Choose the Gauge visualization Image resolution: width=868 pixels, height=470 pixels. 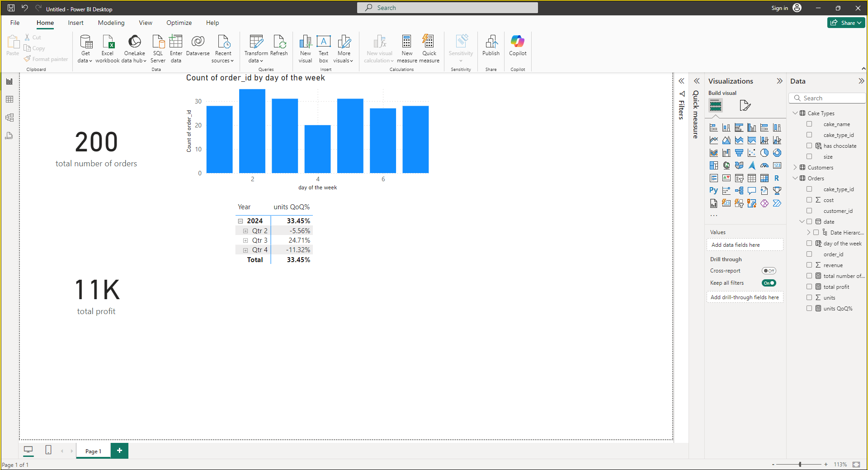pos(764,165)
